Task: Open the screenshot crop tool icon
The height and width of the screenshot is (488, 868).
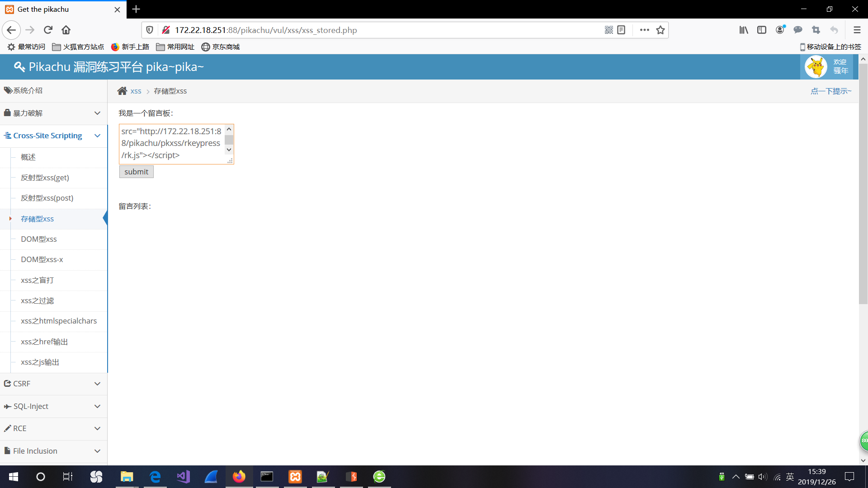Action: point(816,30)
